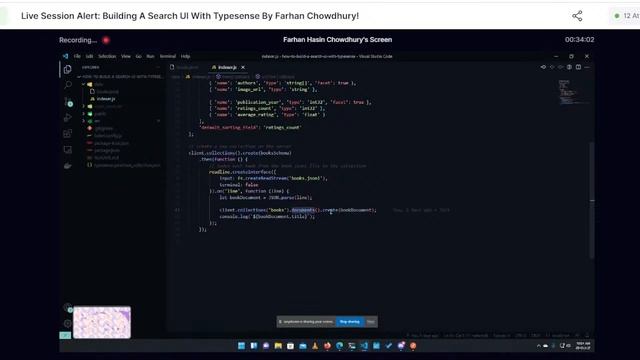Open the File menu
Viewport: 640px width, 360px height.
(77, 56)
